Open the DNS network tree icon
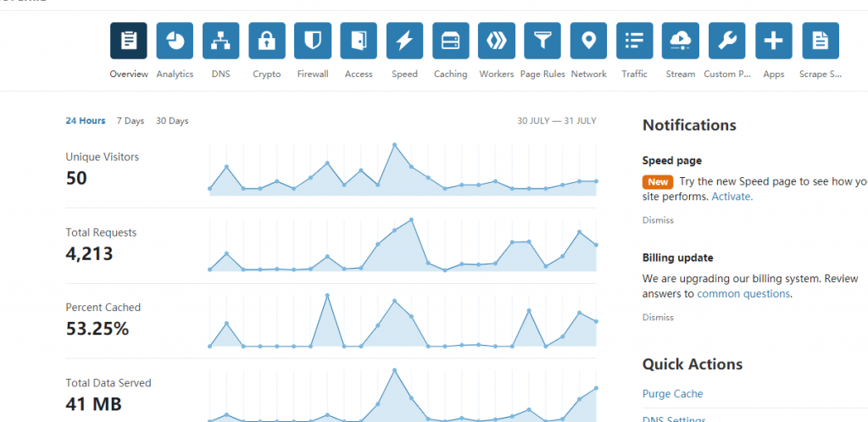This screenshot has height=422, width=868. pos(220,41)
